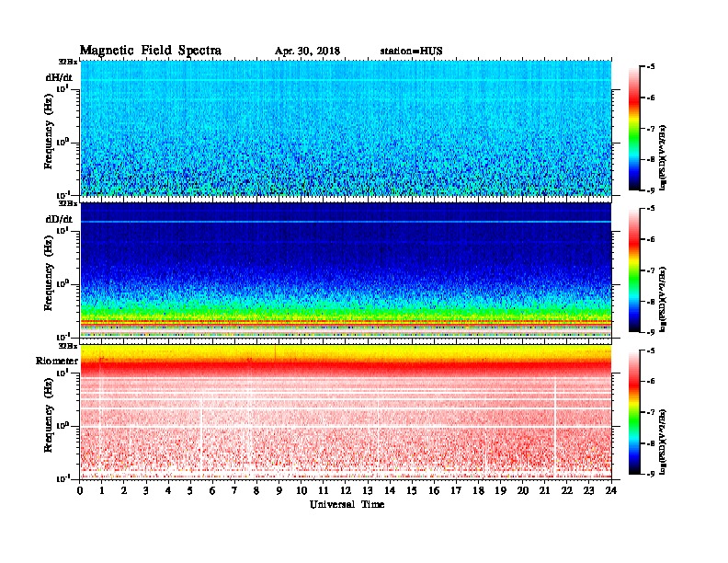Click the dH/dt spectrogram plot area

tap(346, 128)
